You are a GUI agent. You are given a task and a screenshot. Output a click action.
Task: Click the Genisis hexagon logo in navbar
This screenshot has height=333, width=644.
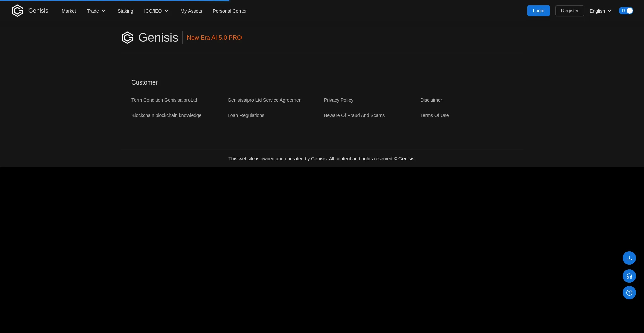coord(17,11)
